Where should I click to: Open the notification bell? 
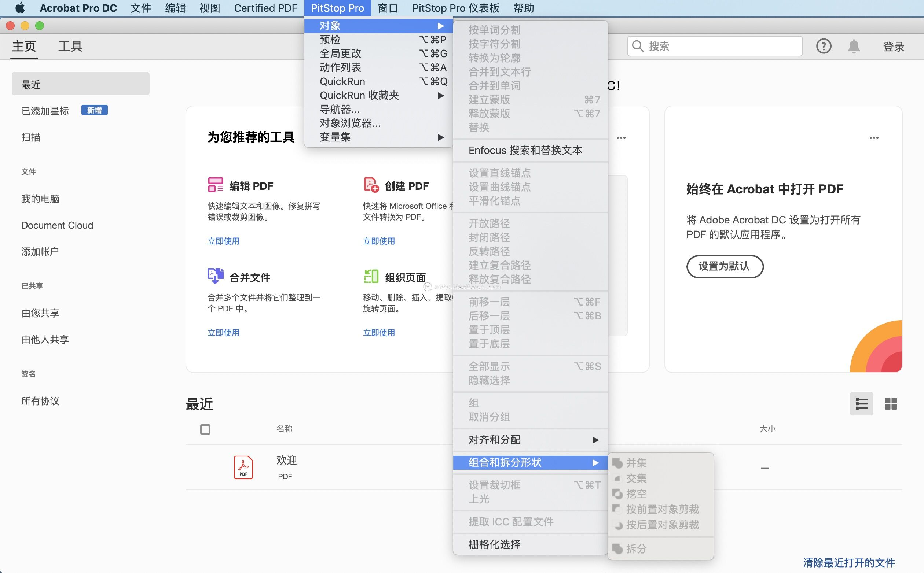tap(854, 46)
